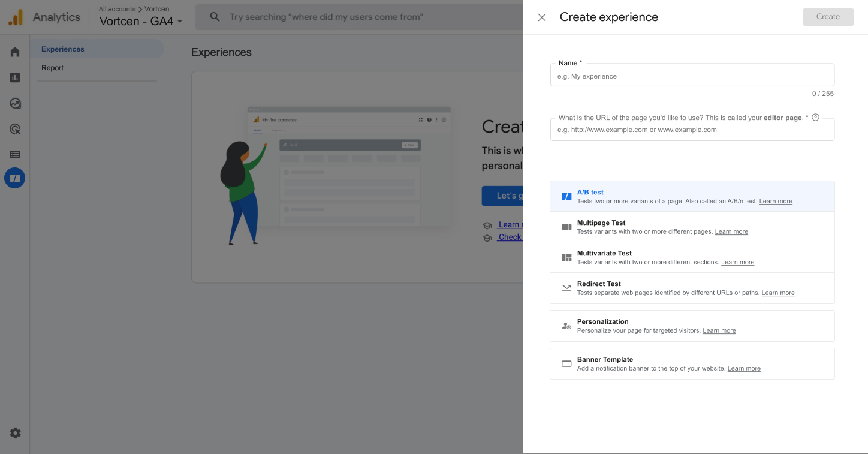Open Admin settings via the gear icon
The image size is (868, 454).
[x=14, y=432]
